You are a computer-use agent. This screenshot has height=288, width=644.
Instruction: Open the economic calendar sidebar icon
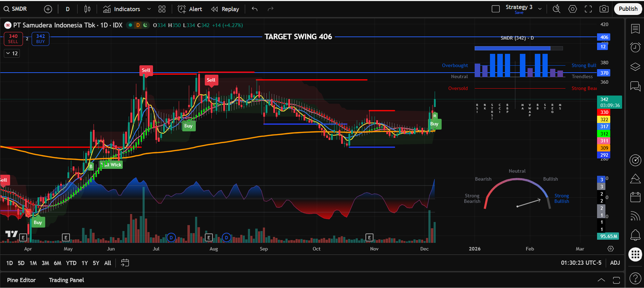(635, 197)
